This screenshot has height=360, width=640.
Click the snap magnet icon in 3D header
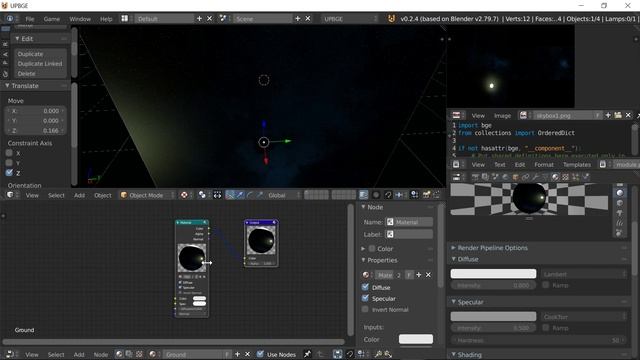pos(388,195)
